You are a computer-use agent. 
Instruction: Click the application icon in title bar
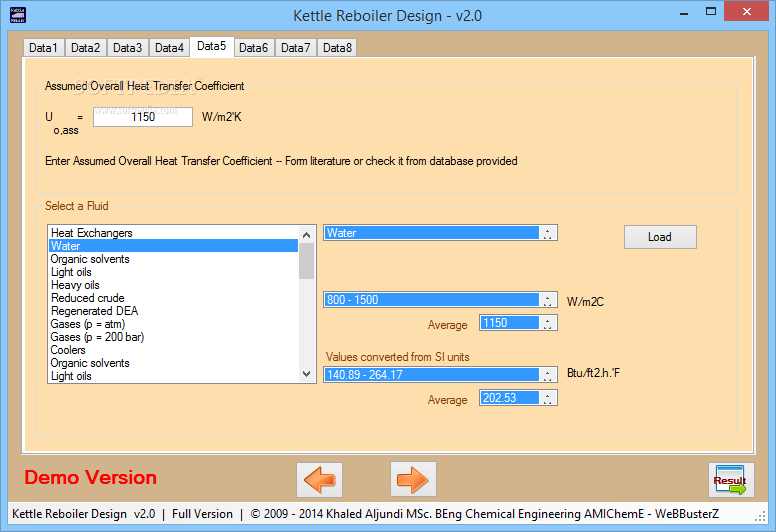[18, 15]
